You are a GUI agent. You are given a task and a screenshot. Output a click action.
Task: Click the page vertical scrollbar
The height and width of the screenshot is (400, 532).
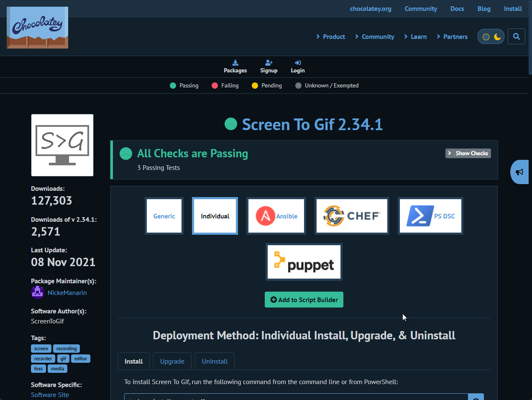click(529, 38)
